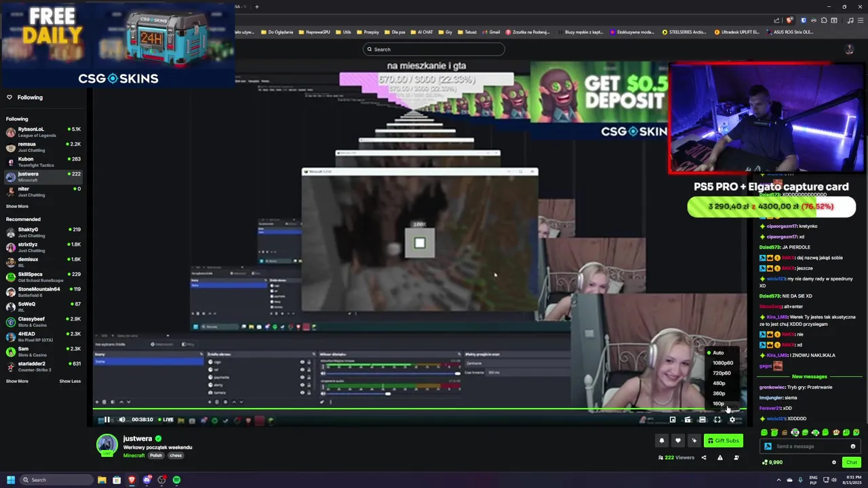Select 480p quality option

719,383
